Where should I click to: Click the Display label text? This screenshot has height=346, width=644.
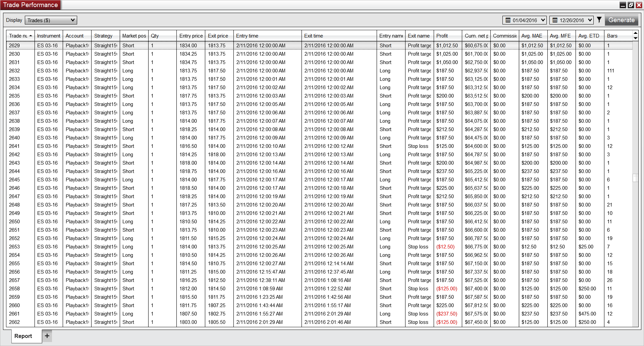click(x=14, y=20)
